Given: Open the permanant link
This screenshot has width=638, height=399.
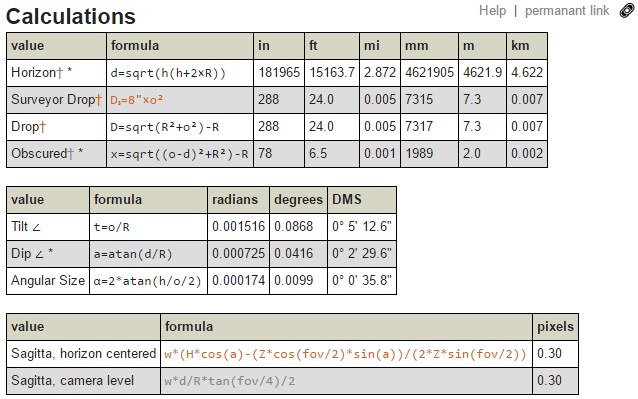Looking at the screenshot, I should (567, 11).
